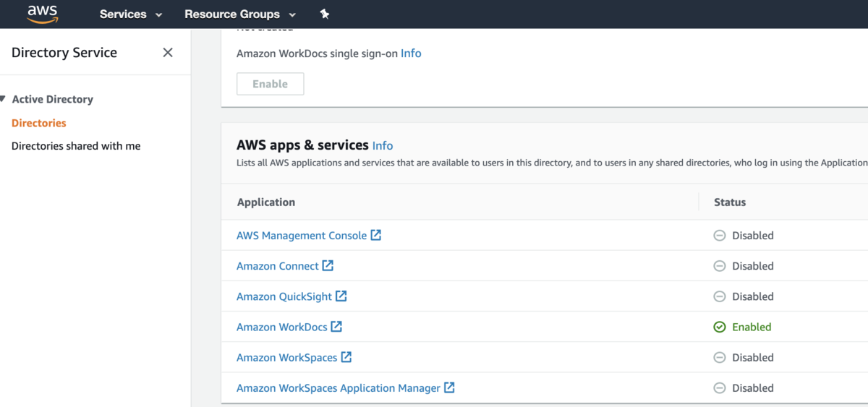
Task: Click external-link icon beside Amazon WorkSpaces
Action: [346, 356]
